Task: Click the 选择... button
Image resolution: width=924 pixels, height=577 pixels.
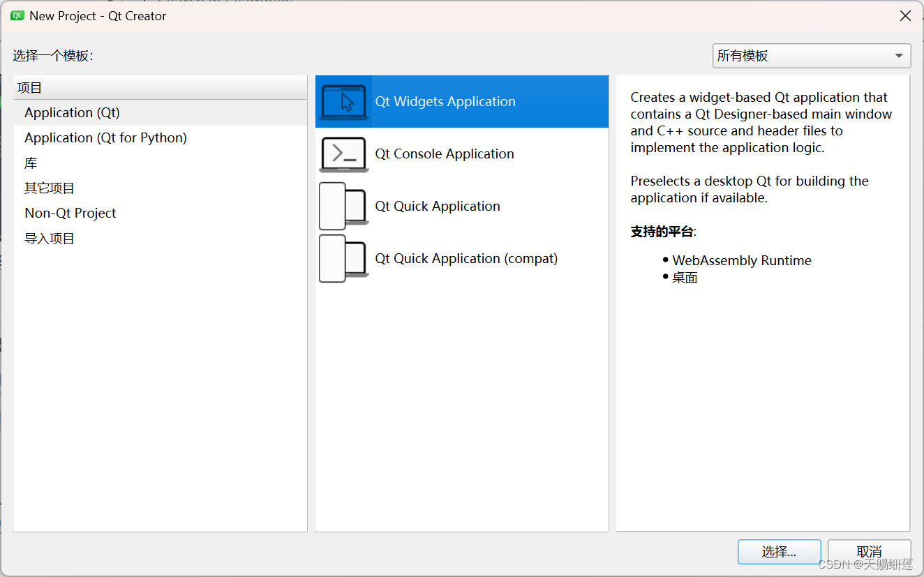Action: click(779, 552)
